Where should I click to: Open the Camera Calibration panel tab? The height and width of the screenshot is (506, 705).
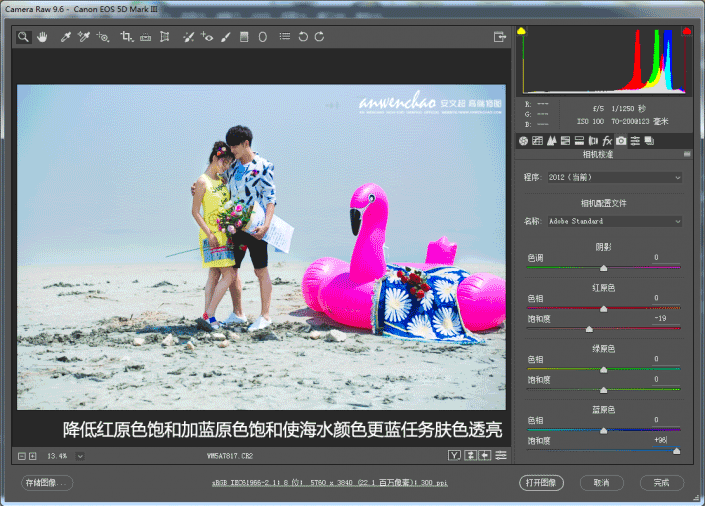point(621,141)
